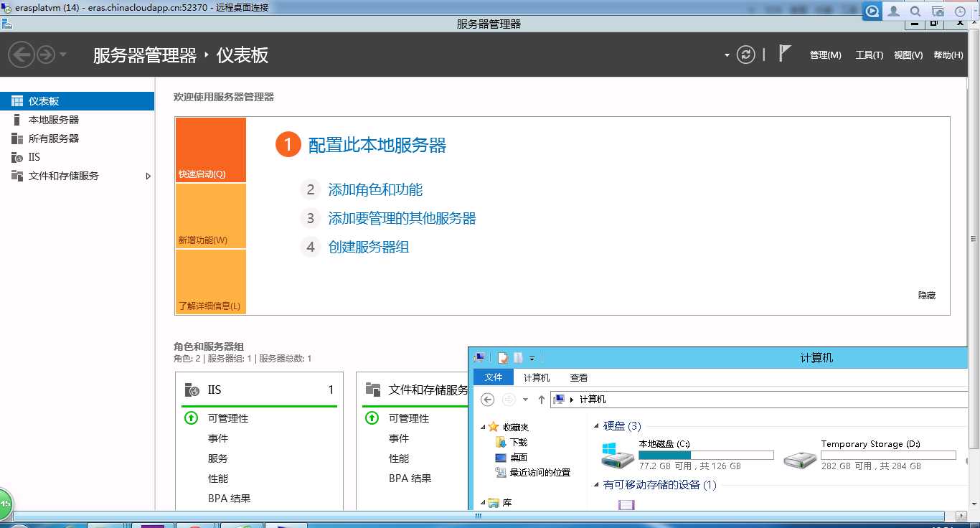The width and height of the screenshot is (980, 528).
Task: Collapse the 硬盘 (3) group
Action: coord(597,426)
